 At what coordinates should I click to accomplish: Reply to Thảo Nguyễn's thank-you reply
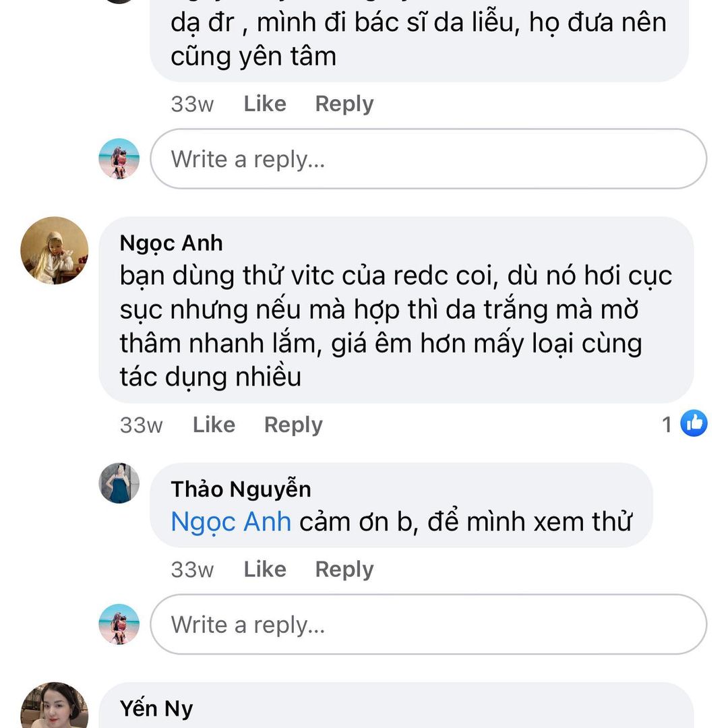(344, 570)
